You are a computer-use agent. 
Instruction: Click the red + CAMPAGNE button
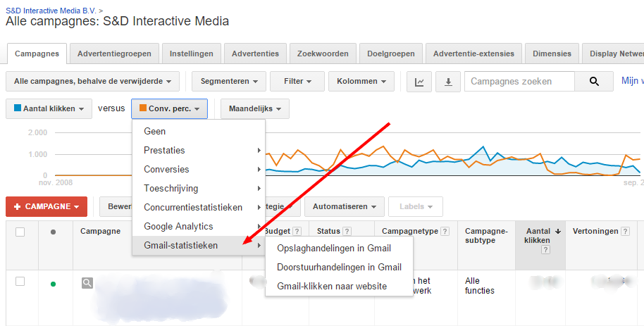pos(47,206)
